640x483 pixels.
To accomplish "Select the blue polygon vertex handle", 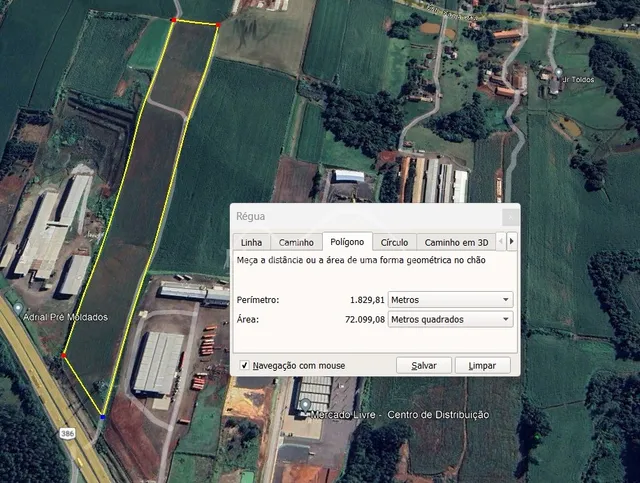I will pyautogui.click(x=103, y=417).
